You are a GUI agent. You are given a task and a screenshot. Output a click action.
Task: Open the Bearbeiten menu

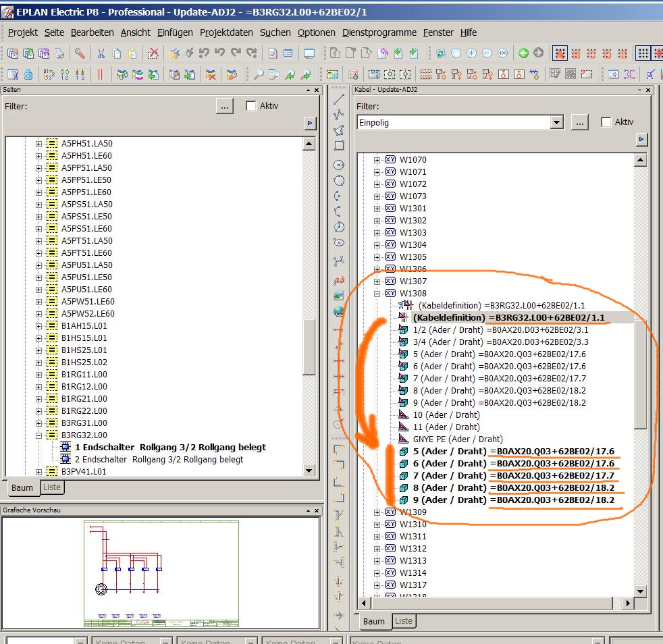[92, 32]
